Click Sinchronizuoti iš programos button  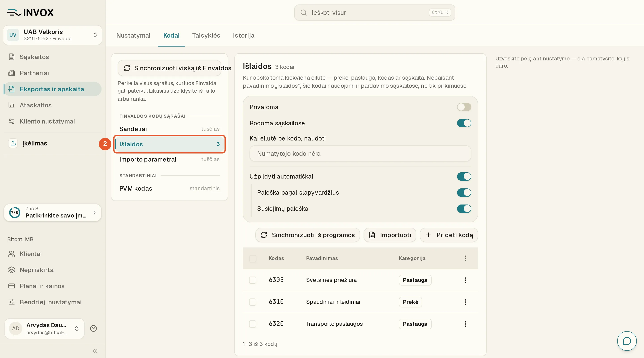click(307, 235)
